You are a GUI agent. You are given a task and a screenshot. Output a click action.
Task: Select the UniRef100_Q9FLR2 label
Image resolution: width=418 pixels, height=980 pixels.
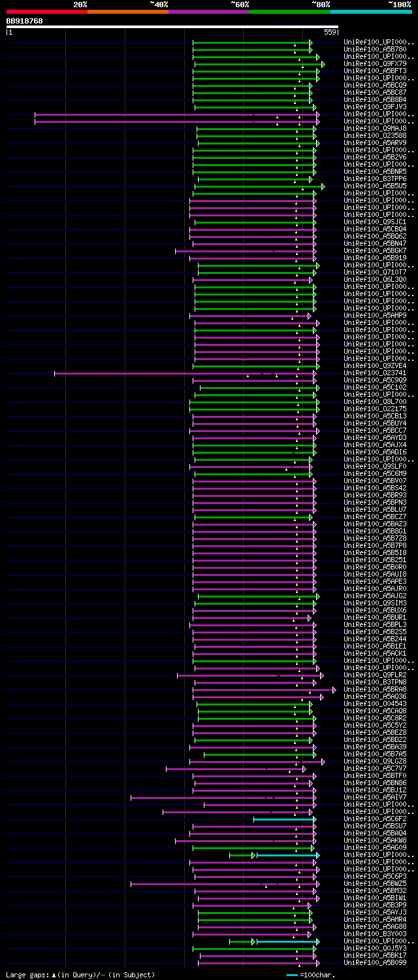pyautogui.click(x=375, y=675)
